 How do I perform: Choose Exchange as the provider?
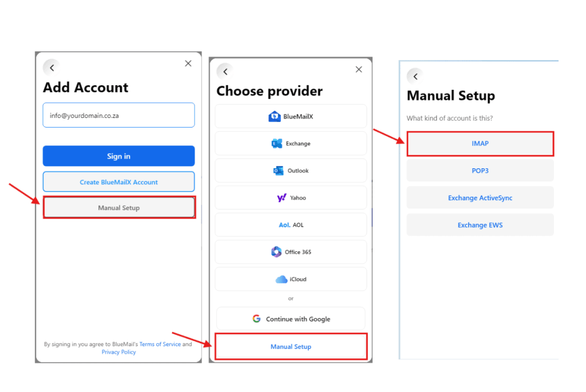291,144
